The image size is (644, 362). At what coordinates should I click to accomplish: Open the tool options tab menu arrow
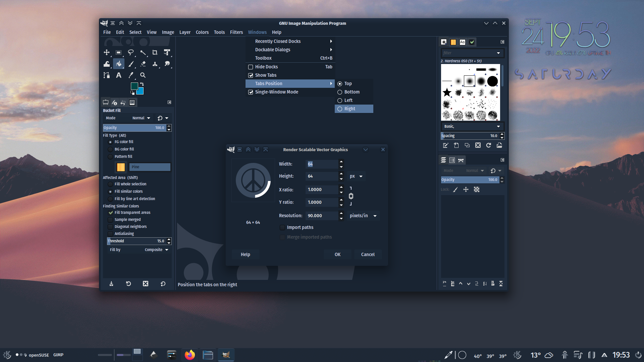pyautogui.click(x=169, y=102)
